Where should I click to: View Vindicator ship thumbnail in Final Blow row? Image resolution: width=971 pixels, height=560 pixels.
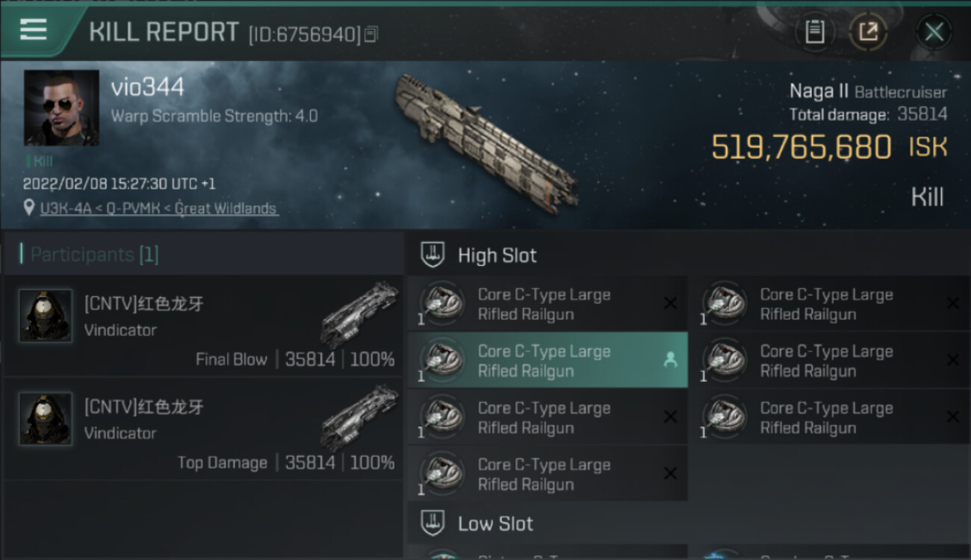[x=359, y=314]
